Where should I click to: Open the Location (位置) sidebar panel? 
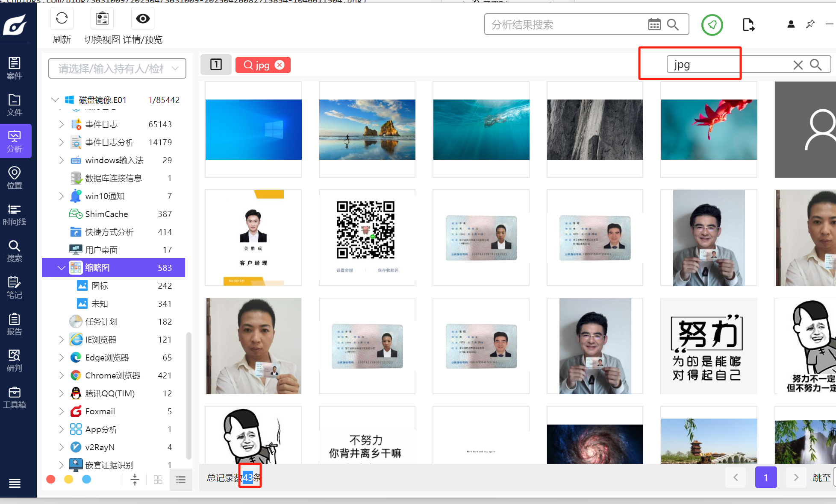pos(15,178)
